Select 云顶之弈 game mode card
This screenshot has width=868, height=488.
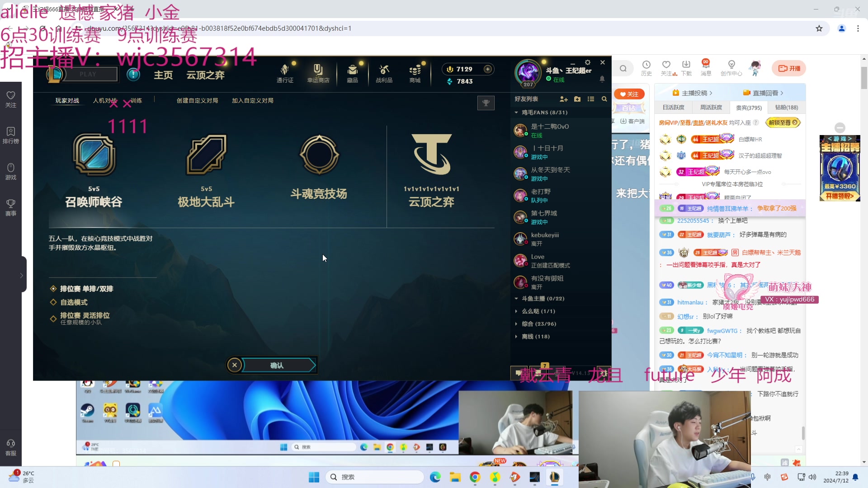[x=432, y=170]
